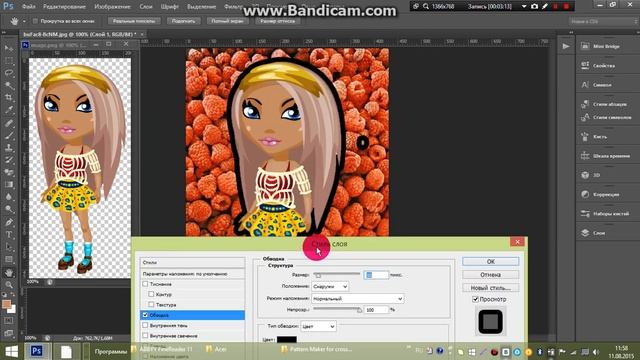Click the black stroke color swatch
640x360 pixels.
287,339
